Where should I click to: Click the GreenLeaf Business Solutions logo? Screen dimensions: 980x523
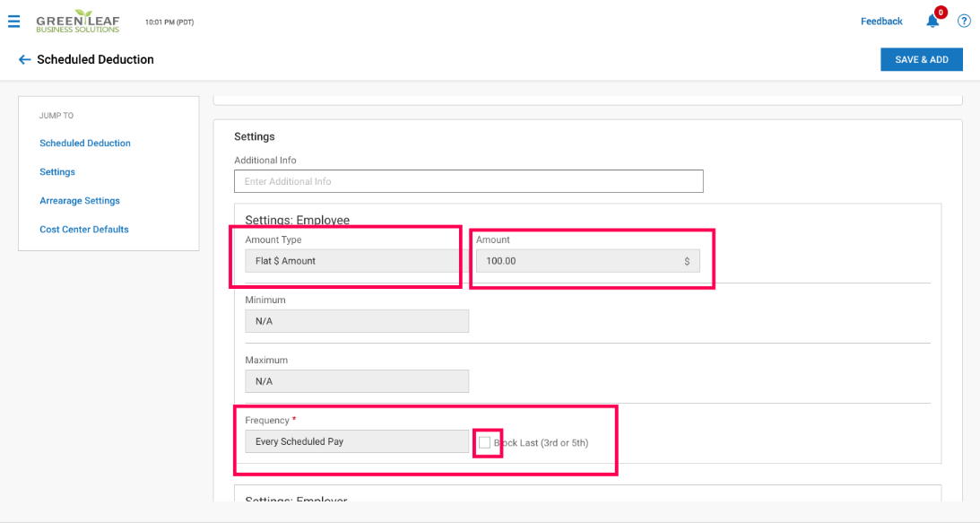coord(77,22)
